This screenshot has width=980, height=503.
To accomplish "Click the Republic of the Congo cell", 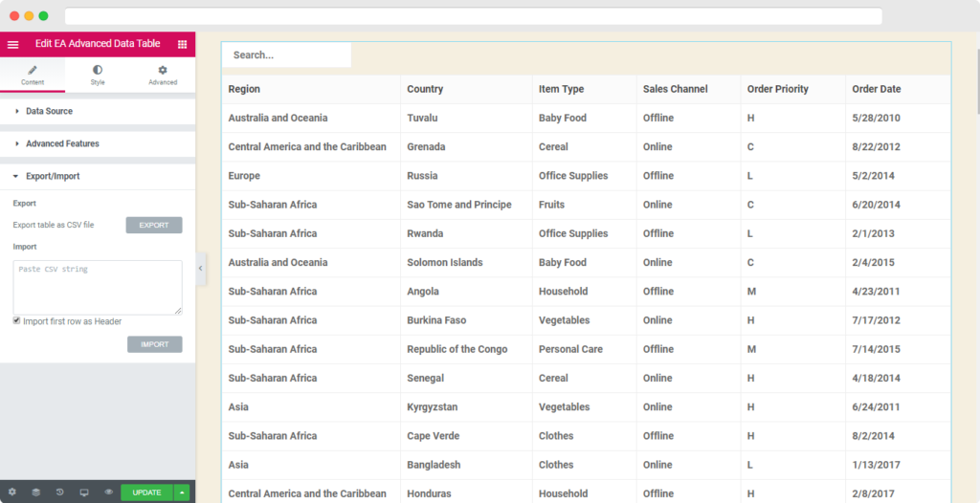I will point(466,349).
